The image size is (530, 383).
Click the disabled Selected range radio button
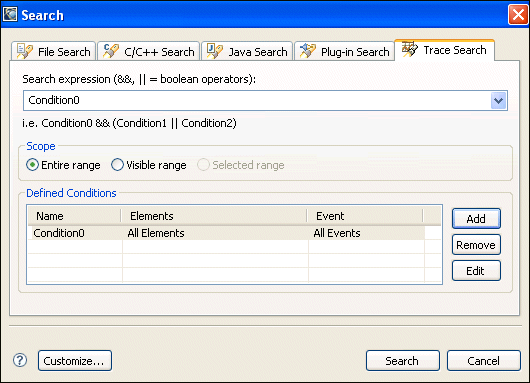point(203,165)
